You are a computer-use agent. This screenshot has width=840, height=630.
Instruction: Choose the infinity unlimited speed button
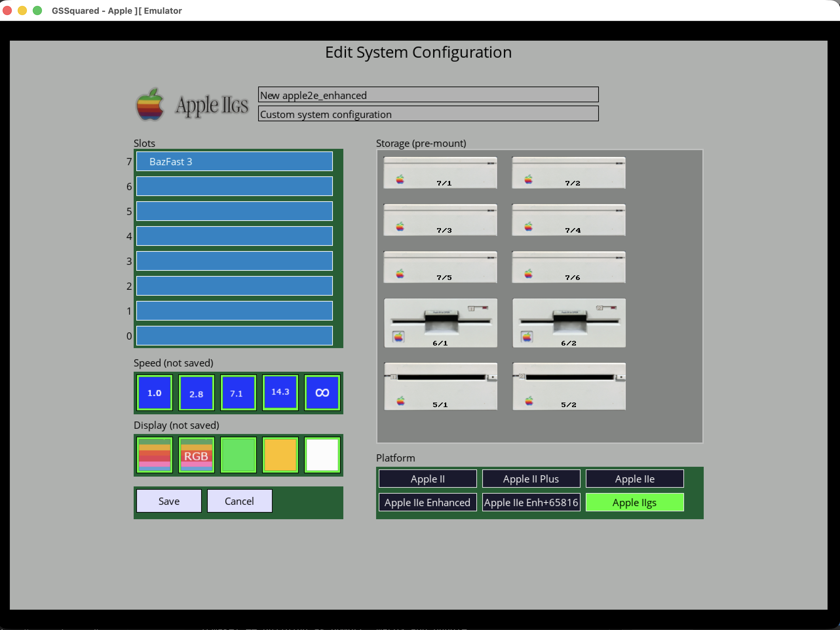click(322, 393)
